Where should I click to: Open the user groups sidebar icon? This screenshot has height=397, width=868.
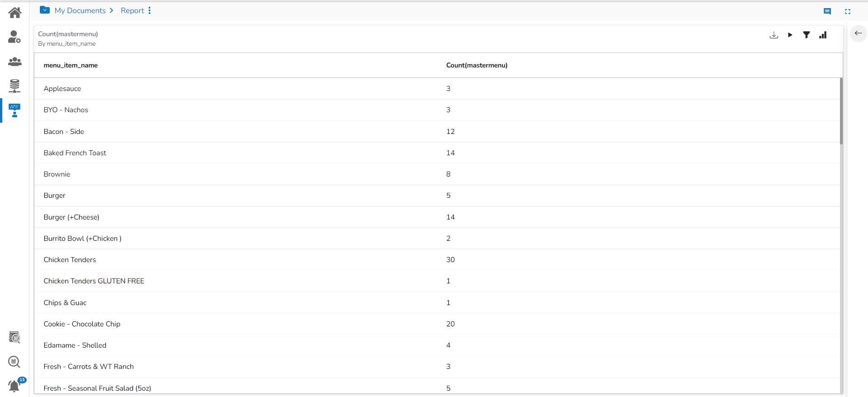14,62
